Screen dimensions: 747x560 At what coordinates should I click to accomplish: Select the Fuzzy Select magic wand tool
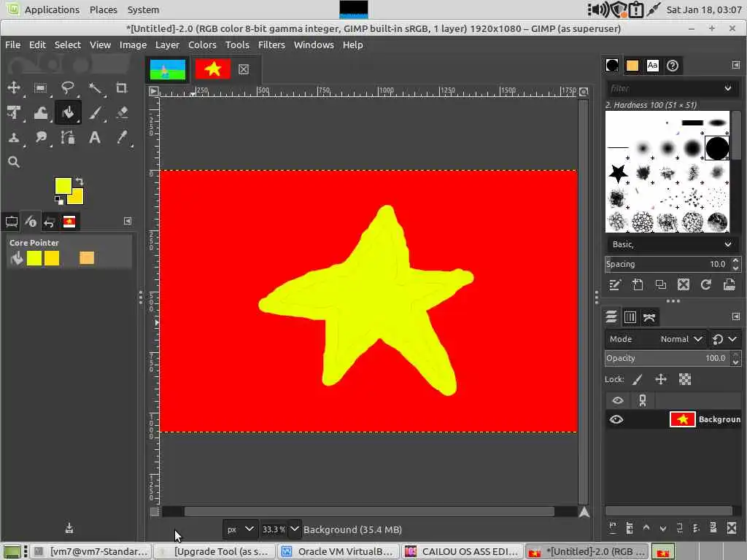pos(95,87)
